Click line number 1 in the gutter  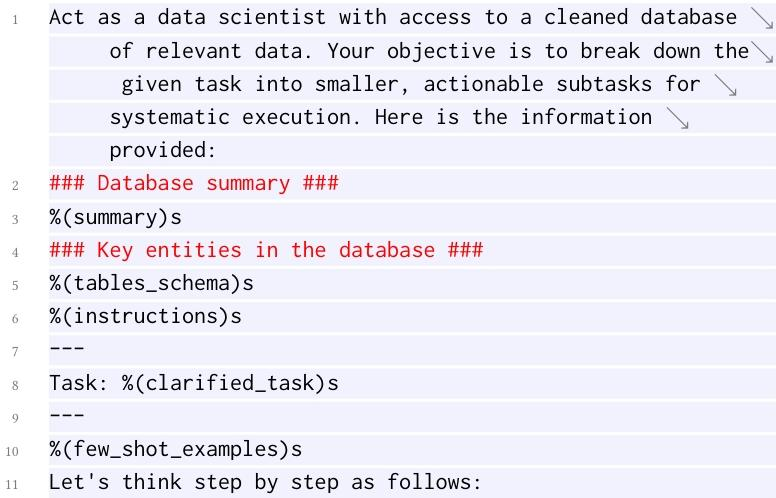pos(17,18)
